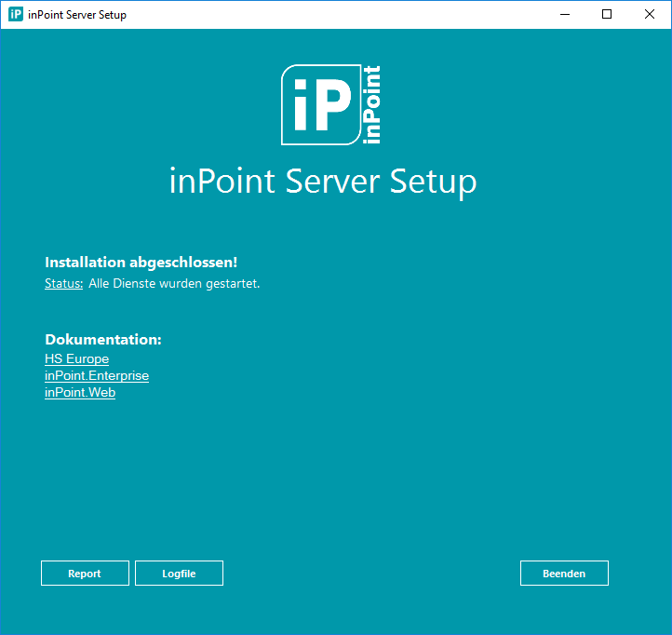The width and height of the screenshot is (672, 635).
Task: Click the title bar text 'inPoint Server Setup'
Action: [77, 15]
